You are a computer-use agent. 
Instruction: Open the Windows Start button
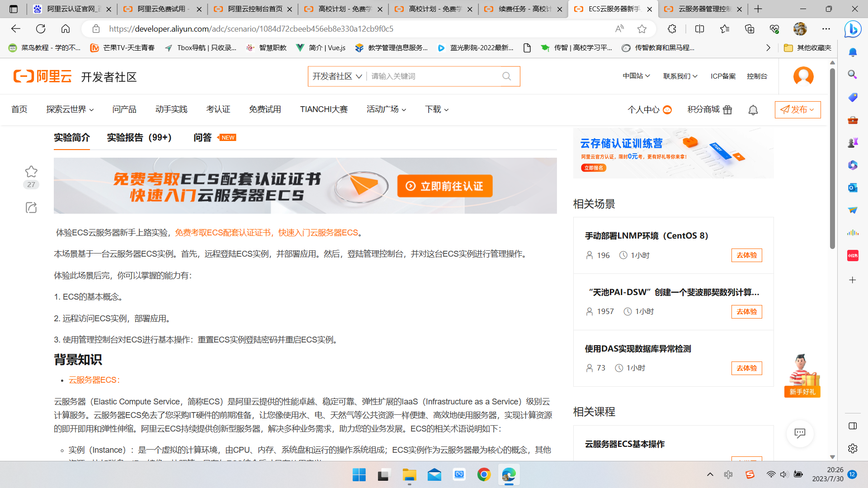pyautogui.click(x=359, y=475)
